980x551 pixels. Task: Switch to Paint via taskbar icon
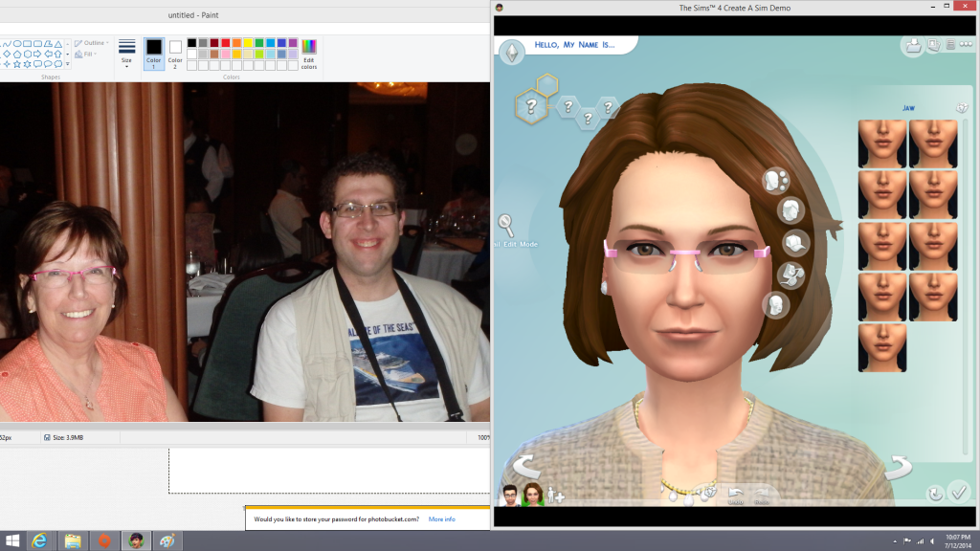[167, 540]
